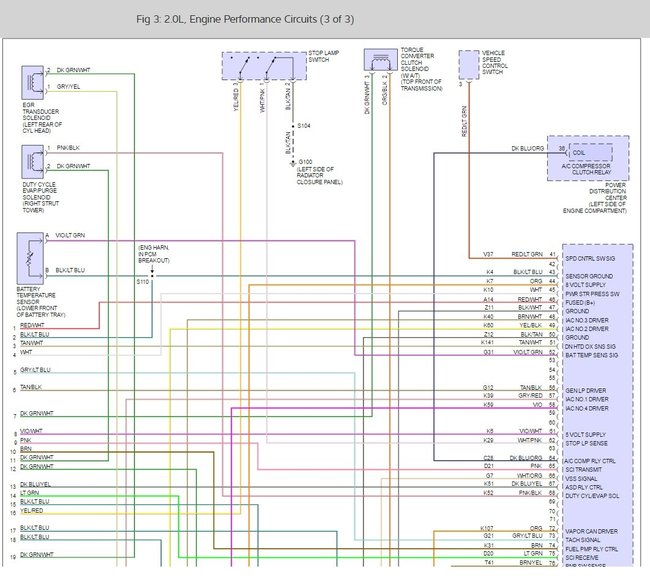Image resolution: width=650 pixels, height=580 pixels.
Task: Click 'VSS SIGNAL' pin label
Action: click(x=581, y=478)
